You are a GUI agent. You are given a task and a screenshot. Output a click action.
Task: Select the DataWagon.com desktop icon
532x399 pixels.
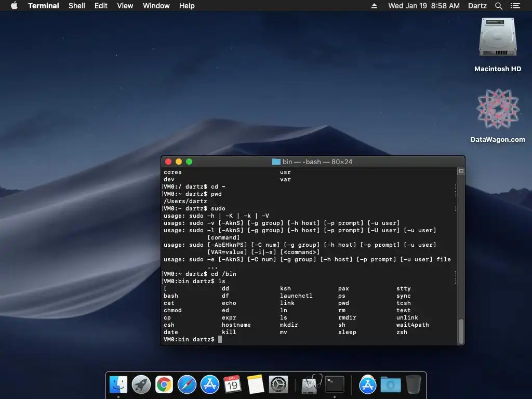498,109
